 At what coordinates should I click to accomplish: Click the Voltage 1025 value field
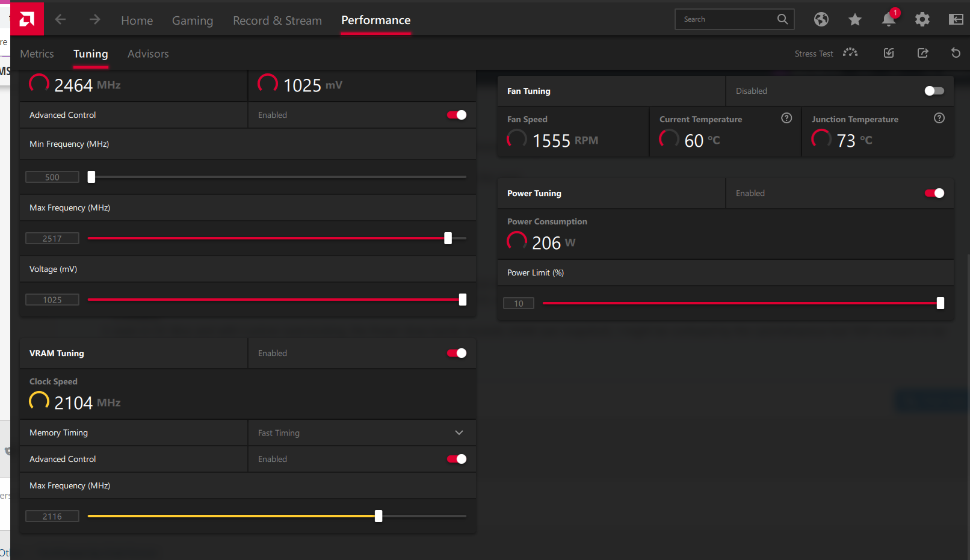click(52, 300)
